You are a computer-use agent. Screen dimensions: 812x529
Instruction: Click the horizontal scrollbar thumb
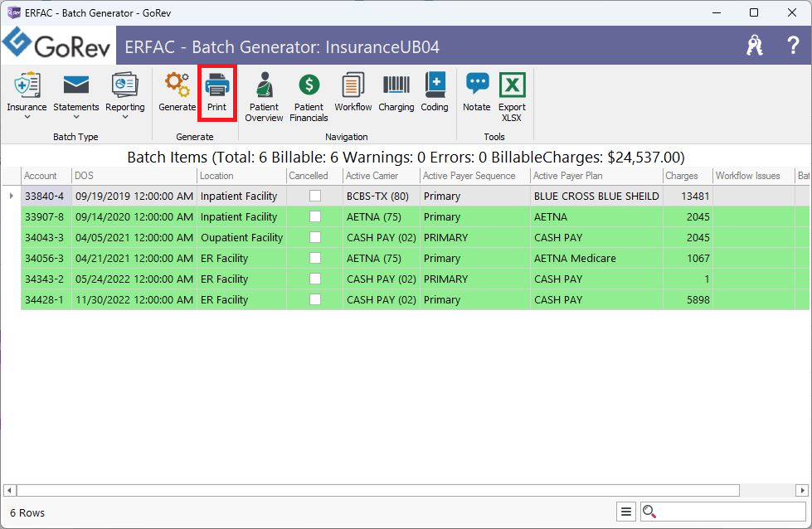378,490
